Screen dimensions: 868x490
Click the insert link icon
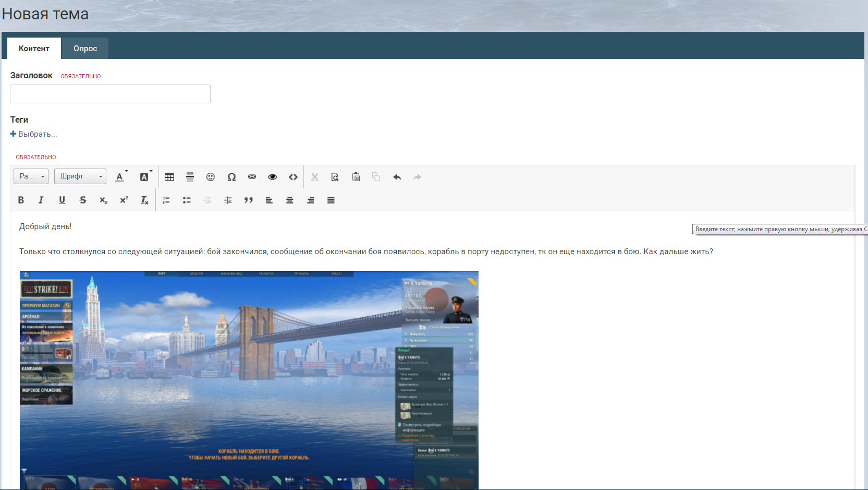click(252, 177)
